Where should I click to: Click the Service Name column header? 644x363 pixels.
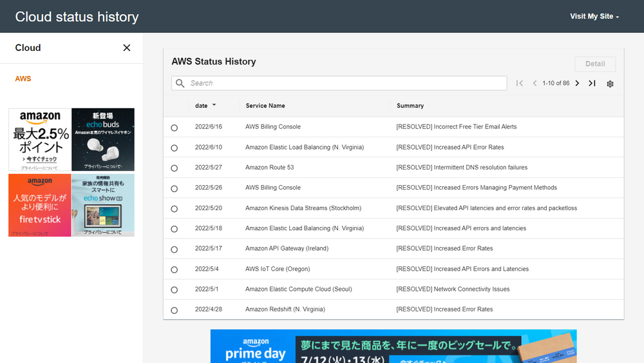pyautogui.click(x=265, y=106)
